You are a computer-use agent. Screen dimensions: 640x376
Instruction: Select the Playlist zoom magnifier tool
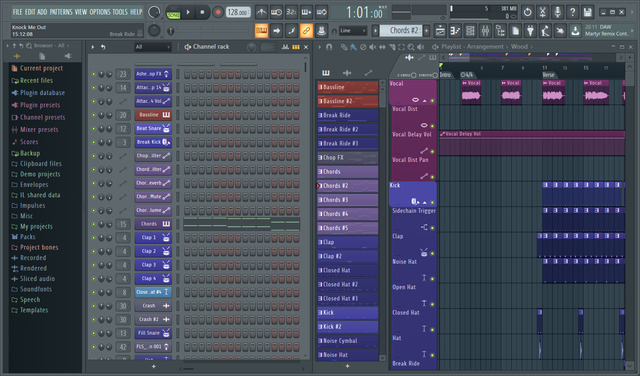click(x=411, y=47)
